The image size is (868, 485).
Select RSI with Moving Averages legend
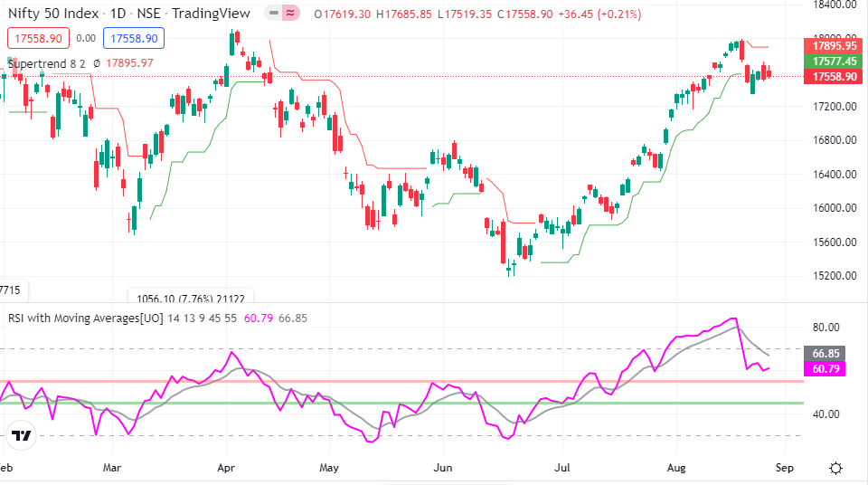85,318
